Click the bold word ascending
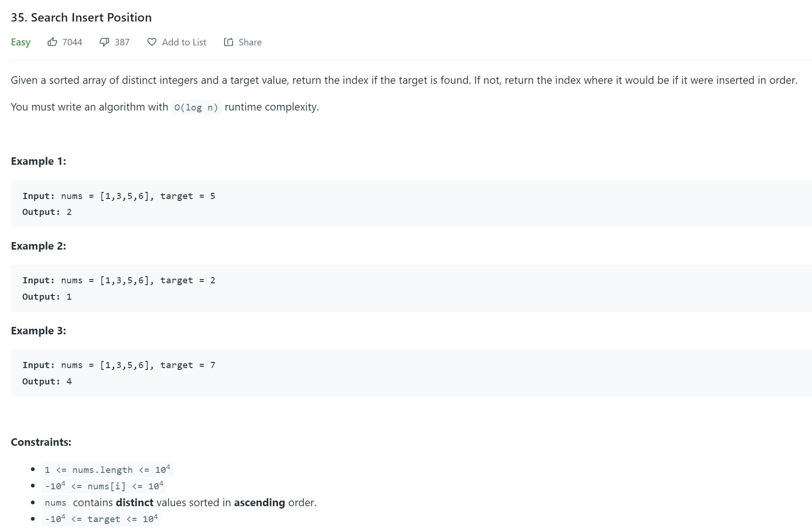Screen dimensions: 812x531 pyautogui.click(x=259, y=502)
